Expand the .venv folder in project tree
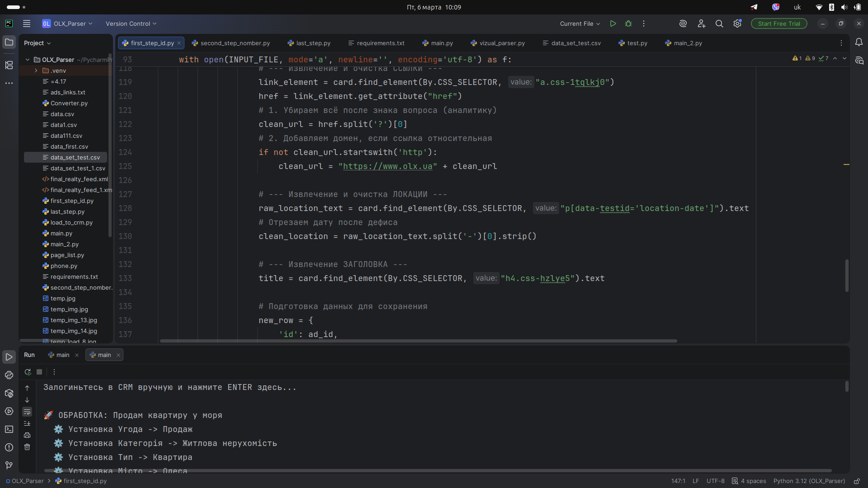This screenshot has height=488, width=868. point(36,70)
